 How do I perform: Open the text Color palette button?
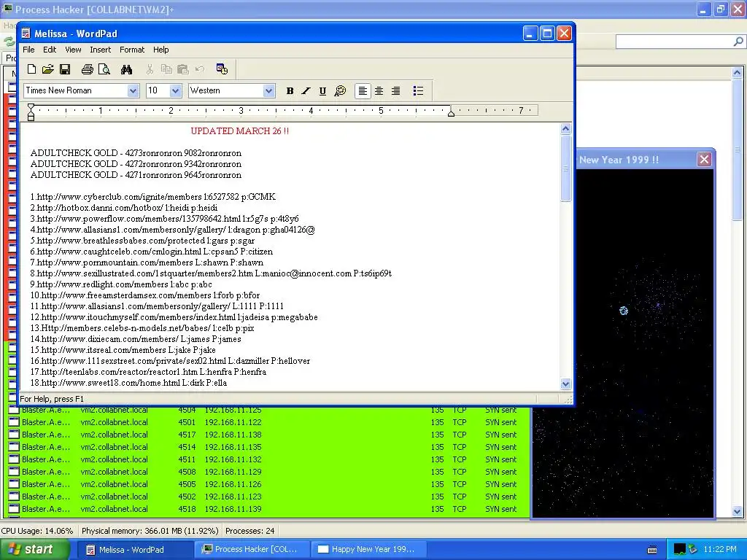pos(340,91)
